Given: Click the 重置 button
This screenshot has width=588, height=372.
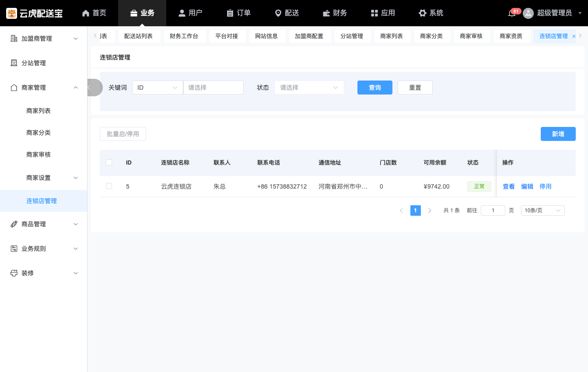Looking at the screenshot, I should (x=415, y=88).
